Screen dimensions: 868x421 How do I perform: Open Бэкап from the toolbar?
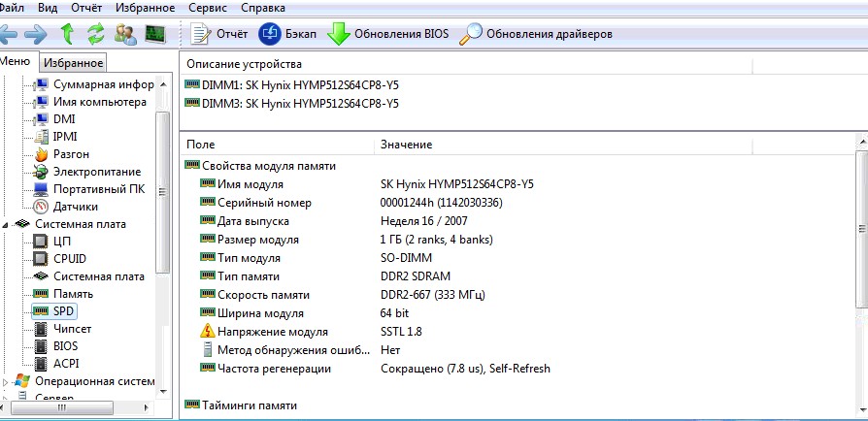pos(287,34)
